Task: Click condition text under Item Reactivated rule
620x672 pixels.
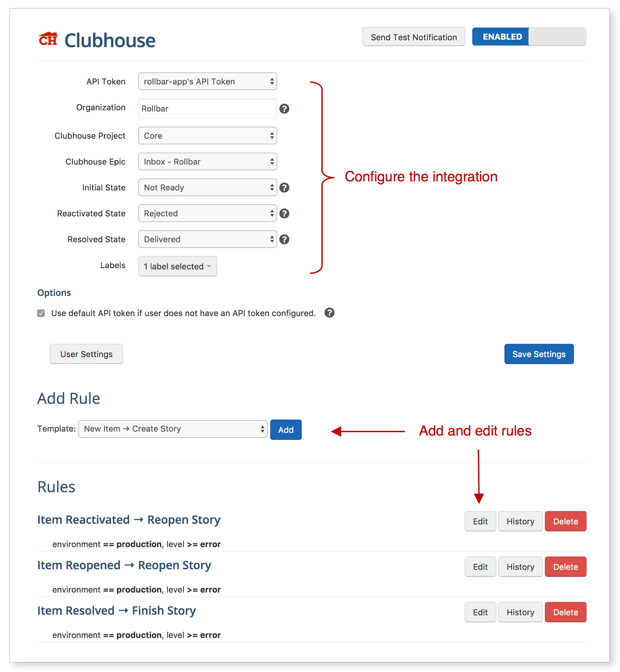Action: [x=136, y=544]
